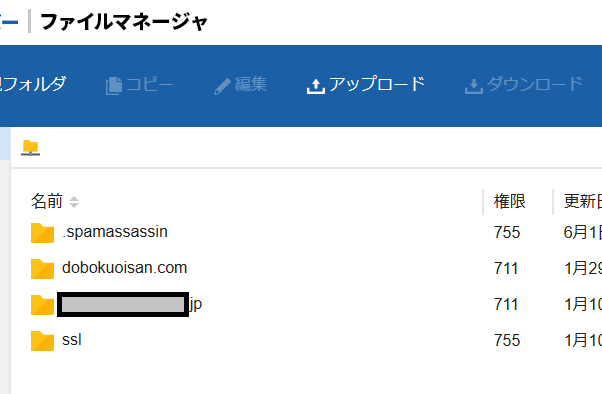The image size is (602, 394).
Task: Click the Upload tray icon
Action: coord(316,86)
